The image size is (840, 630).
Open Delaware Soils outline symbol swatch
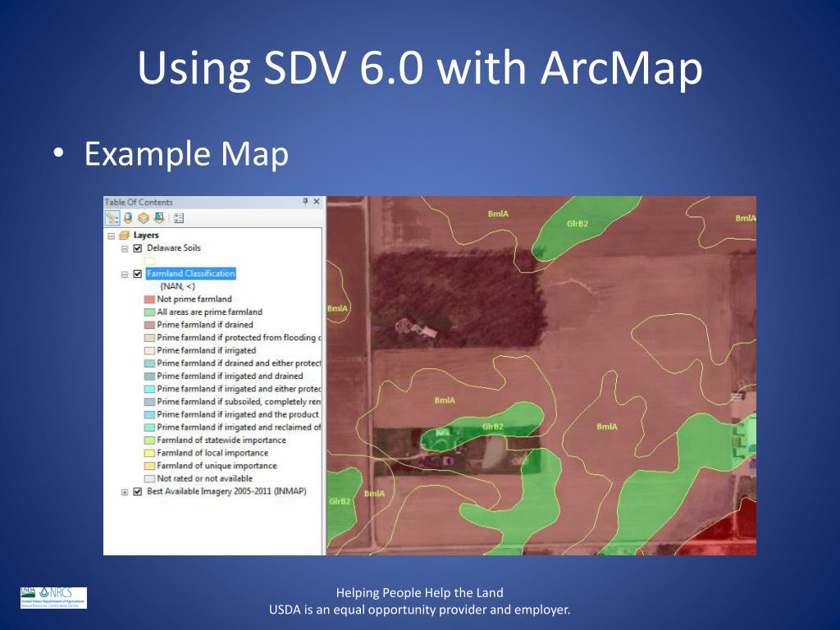coord(149,261)
